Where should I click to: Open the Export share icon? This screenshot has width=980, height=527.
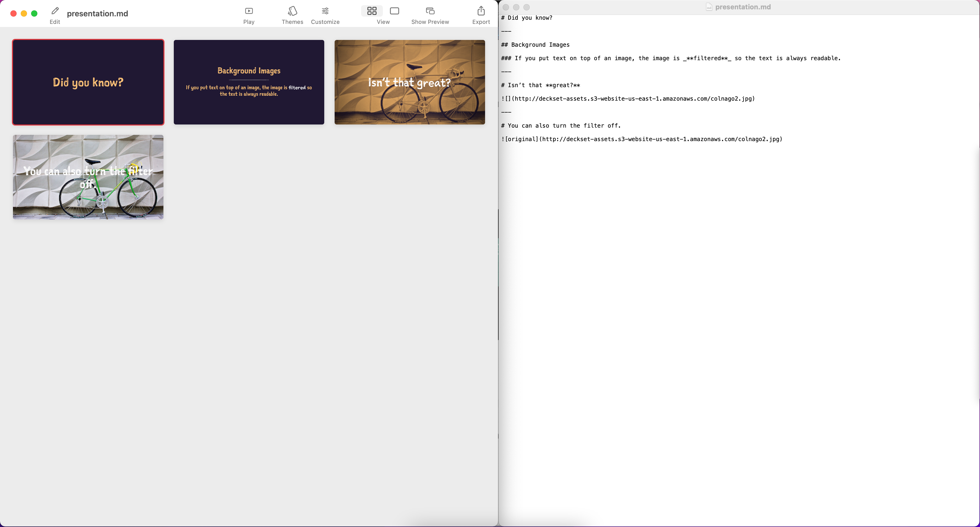click(x=481, y=11)
